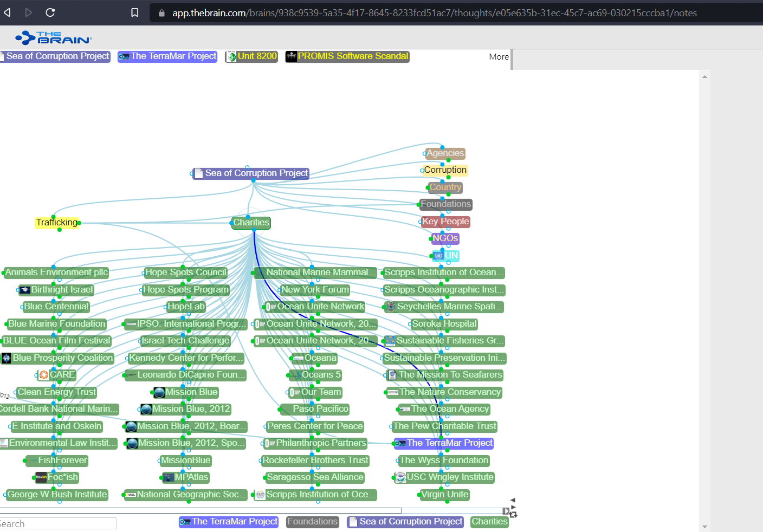
Task: Click the horizontal timeline slider bar
Action: [x=201, y=510]
